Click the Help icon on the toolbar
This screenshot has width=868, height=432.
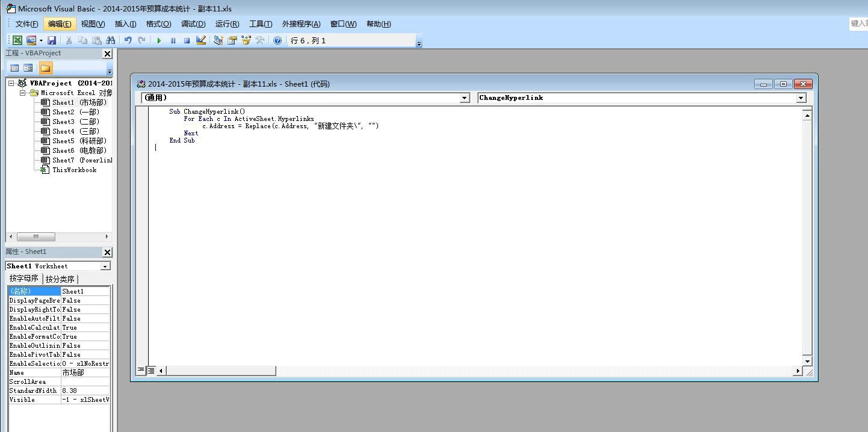[x=277, y=40]
